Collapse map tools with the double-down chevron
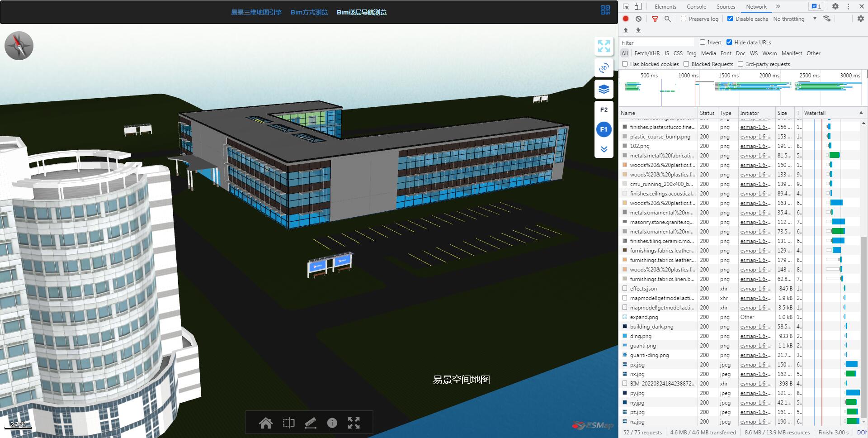868x438 pixels. pos(604,148)
